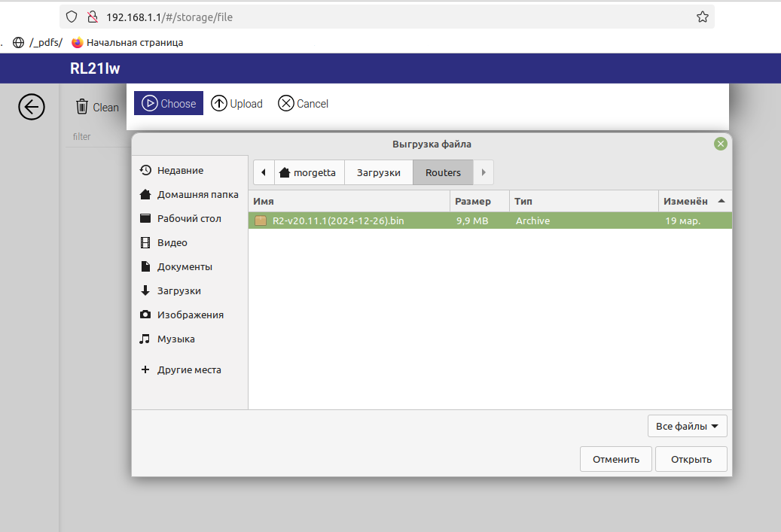Click the insecure connection lock icon
The width and height of the screenshot is (781, 532).
tap(93, 17)
